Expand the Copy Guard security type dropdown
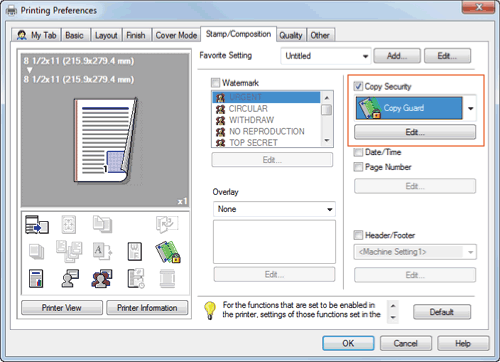This screenshot has width=500, height=362. 470,108
